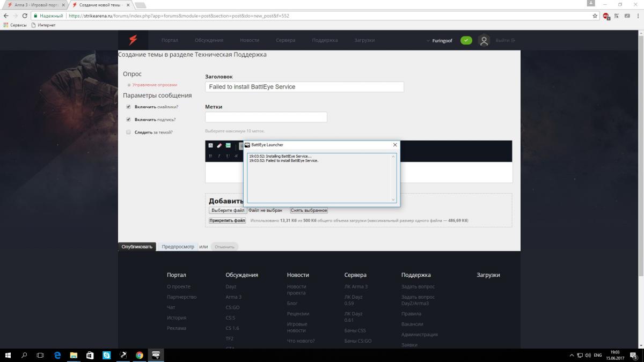Open footer link Рецензии
The image size is (644, 362).
298,314
